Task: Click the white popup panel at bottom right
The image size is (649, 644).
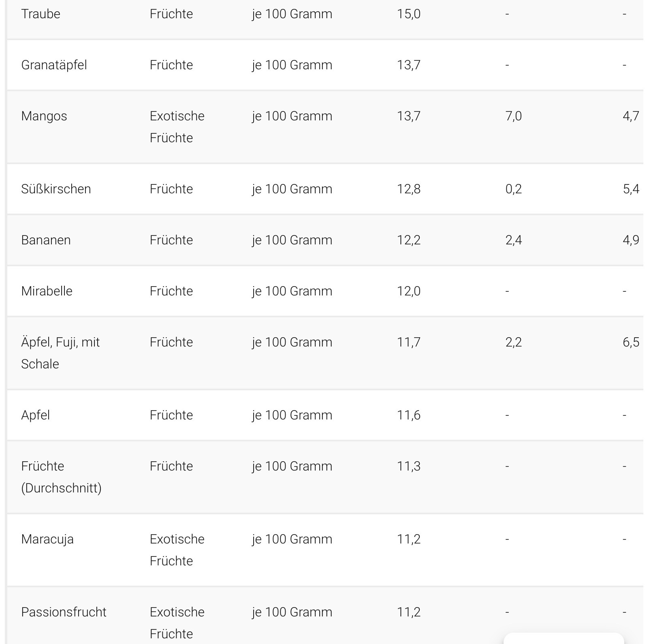Action: click(564, 638)
